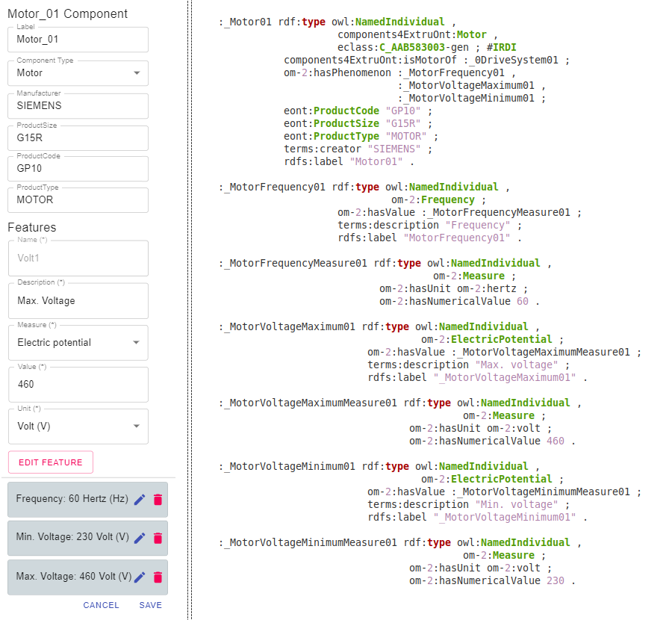Image resolution: width=672 pixels, height=620 pixels.
Task: Edit the Min. Voltage 230 Volt feature
Action: pos(140,538)
